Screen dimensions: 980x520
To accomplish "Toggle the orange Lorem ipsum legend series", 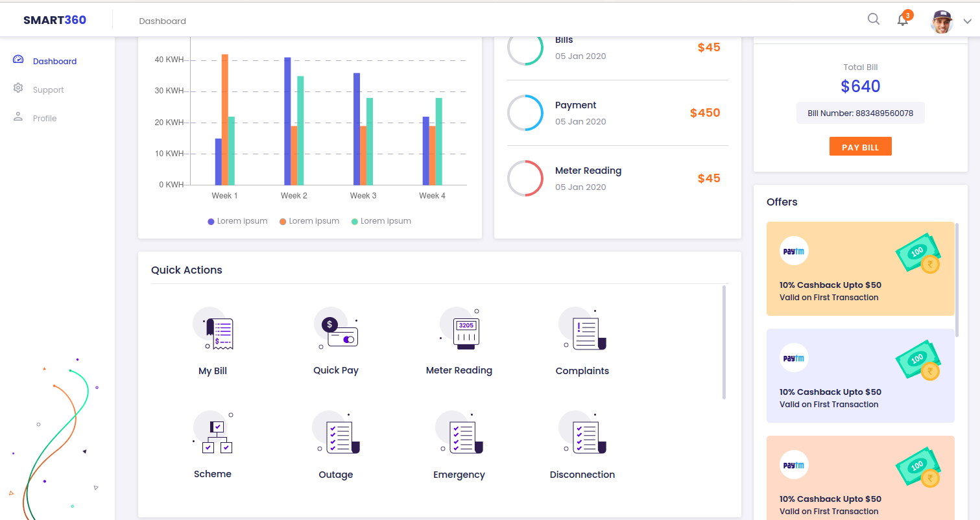I will (309, 221).
